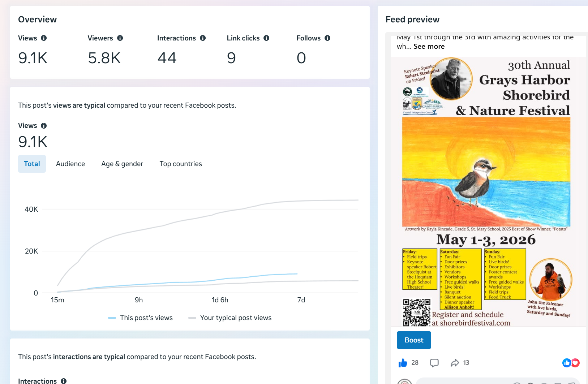Image resolution: width=588 pixels, height=384 pixels.
Task: Click the Link clicks info icon
Action: (266, 38)
